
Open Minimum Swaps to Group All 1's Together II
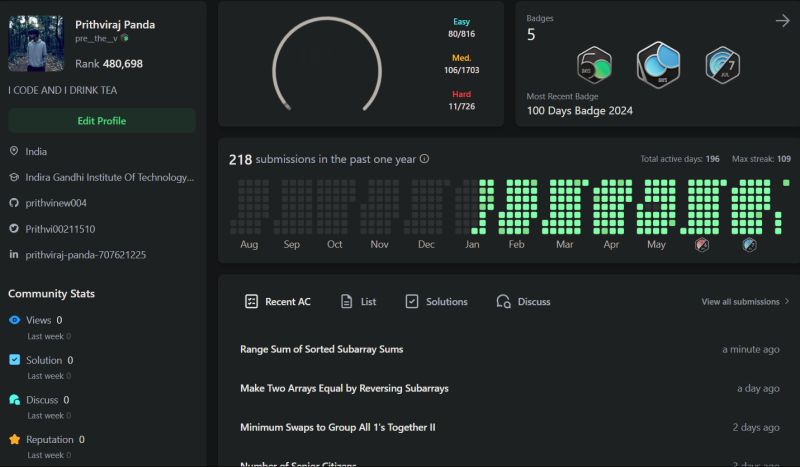(x=338, y=427)
